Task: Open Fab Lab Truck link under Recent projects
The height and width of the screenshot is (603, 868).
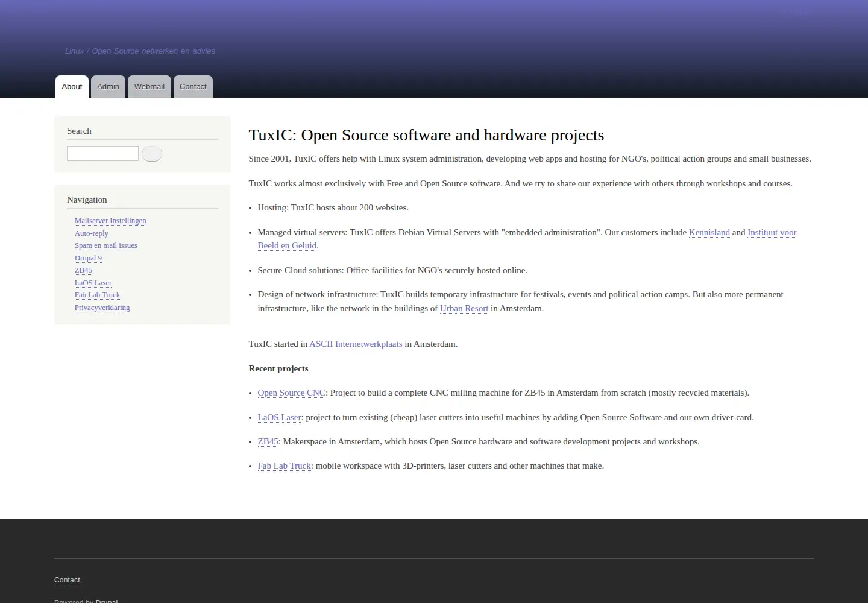Action: coord(286,466)
